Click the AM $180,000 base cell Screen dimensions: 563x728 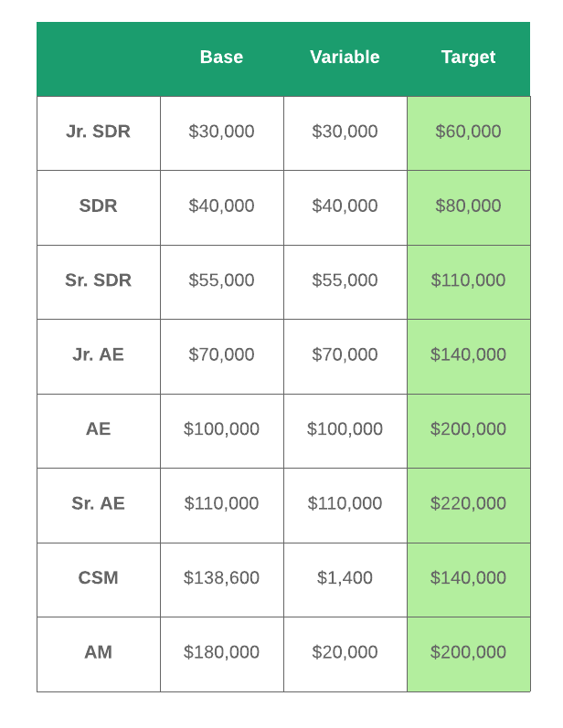coord(221,653)
